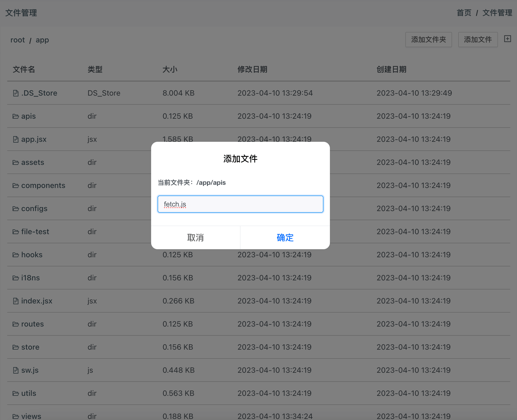
Task: Navigate to root in path breadcrumb
Action: click(17, 40)
